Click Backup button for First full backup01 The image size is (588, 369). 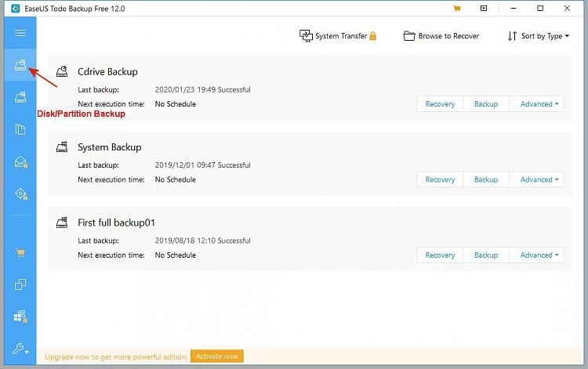tap(486, 255)
